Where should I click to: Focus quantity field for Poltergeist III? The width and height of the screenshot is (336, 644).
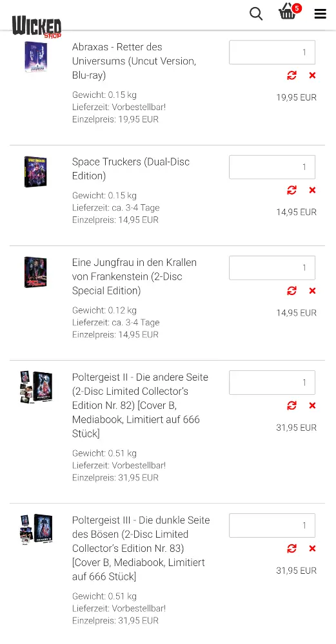[x=272, y=526]
